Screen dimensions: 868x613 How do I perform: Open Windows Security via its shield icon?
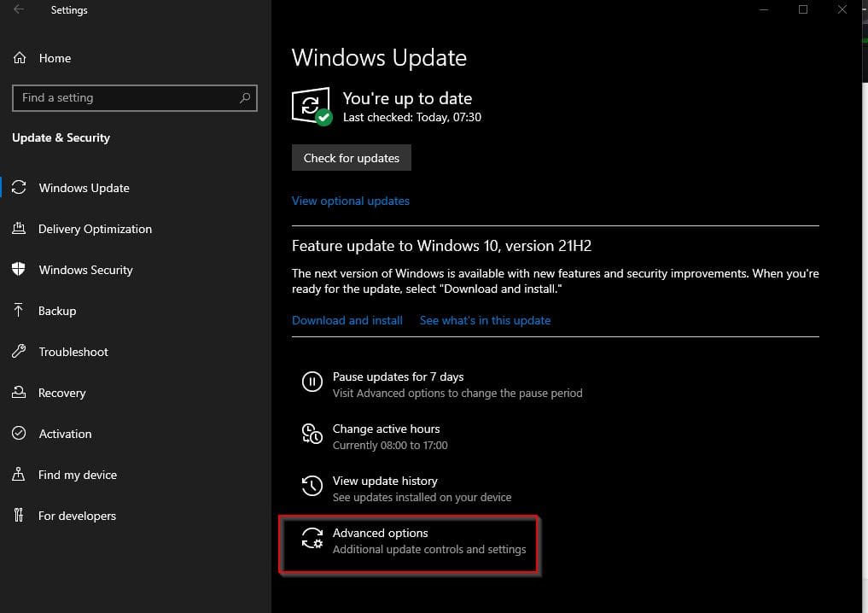tap(19, 270)
